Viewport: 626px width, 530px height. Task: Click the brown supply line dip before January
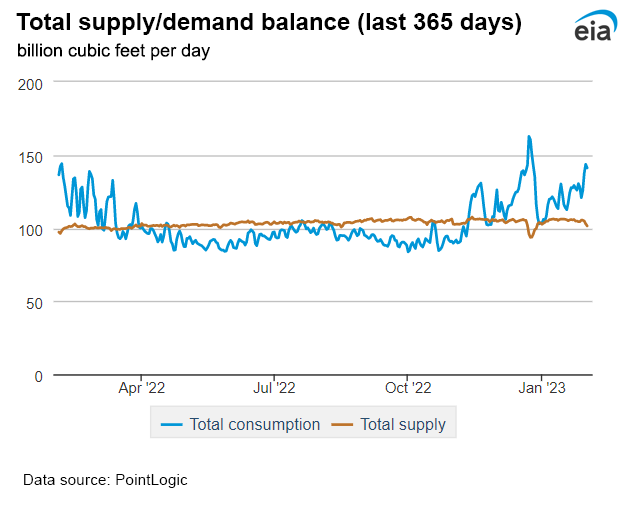(x=531, y=237)
